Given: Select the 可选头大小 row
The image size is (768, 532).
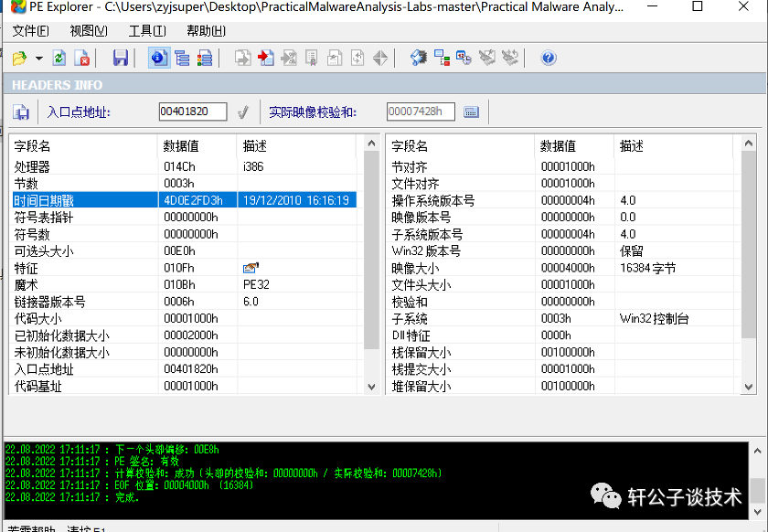Looking at the screenshot, I should click(x=184, y=250).
